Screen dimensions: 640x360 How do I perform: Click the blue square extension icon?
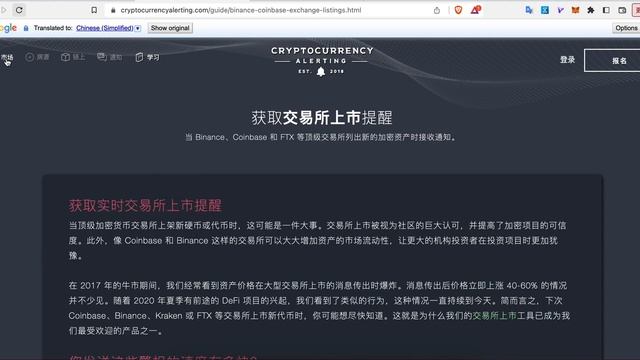[x=544, y=10]
